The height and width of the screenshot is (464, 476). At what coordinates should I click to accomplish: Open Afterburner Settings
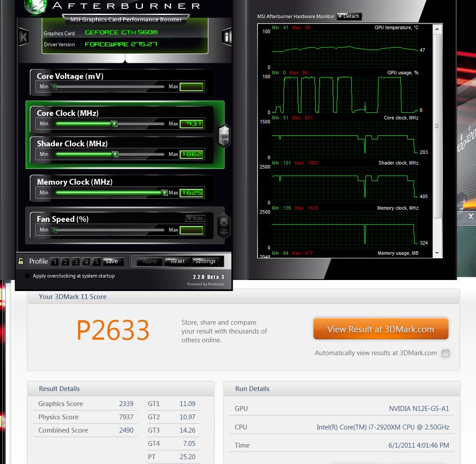click(206, 261)
